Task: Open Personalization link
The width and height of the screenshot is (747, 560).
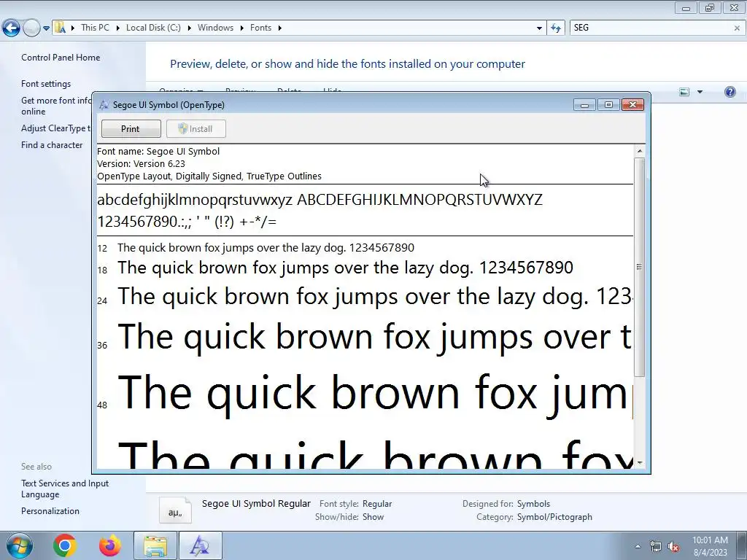Action: pos(50,511)
